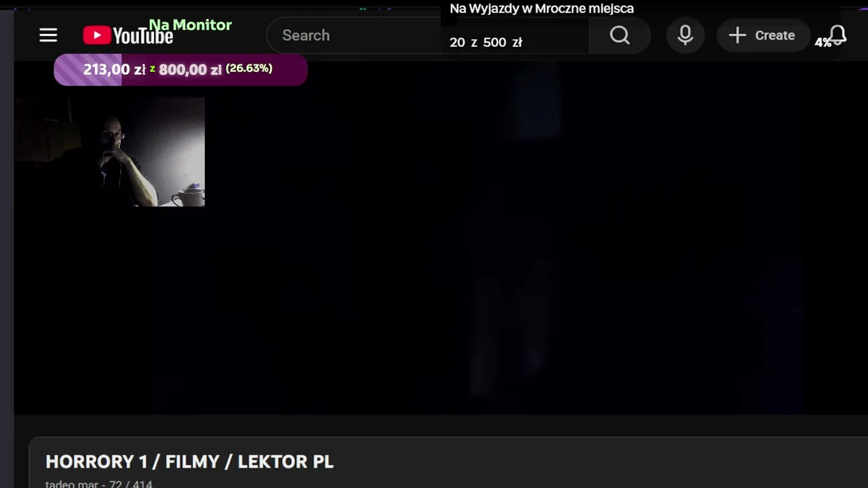Click the 20 z 500 zł goal amount
Screen dimensions: 868x488
(x=486, y=42)
